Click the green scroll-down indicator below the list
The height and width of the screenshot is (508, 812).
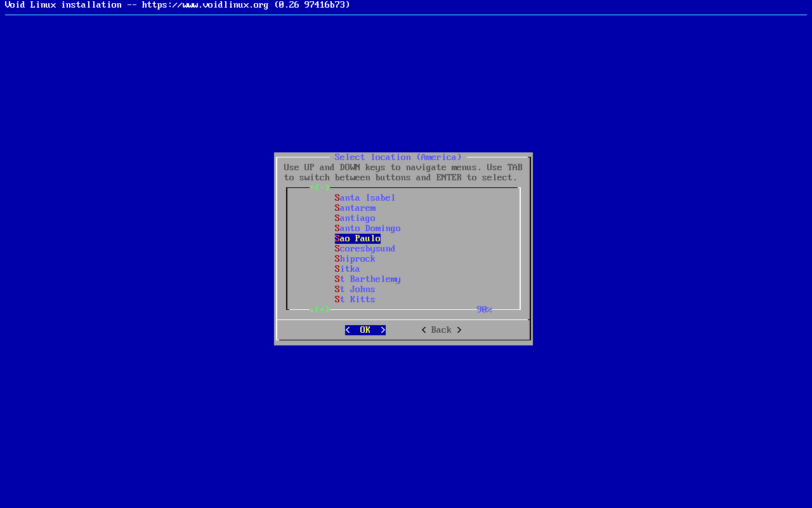click(320, 310)
